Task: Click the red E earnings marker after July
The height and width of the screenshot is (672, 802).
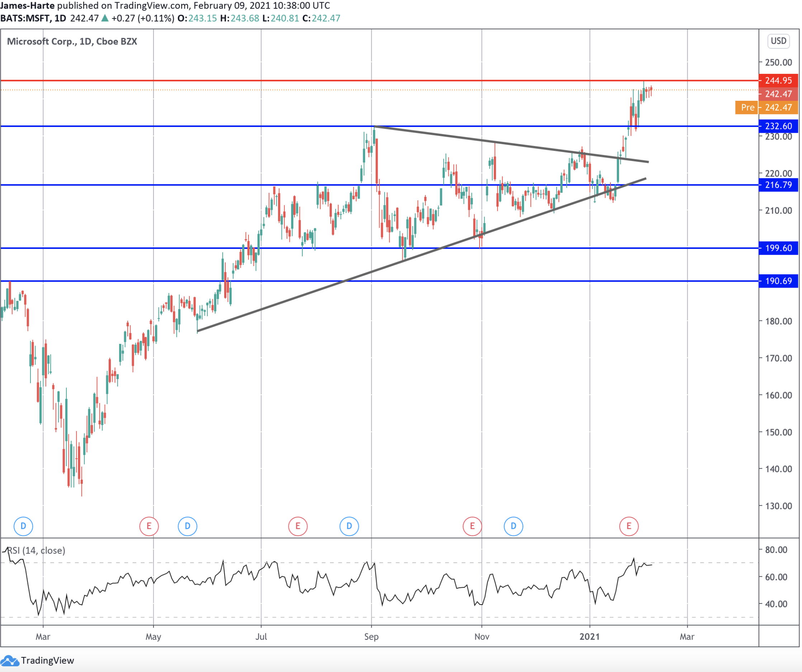Action: (298, 526)
